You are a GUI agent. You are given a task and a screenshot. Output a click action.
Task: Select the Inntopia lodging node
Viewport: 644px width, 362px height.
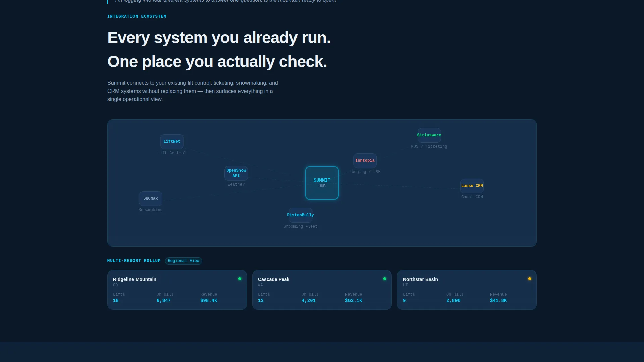point(365,160)
